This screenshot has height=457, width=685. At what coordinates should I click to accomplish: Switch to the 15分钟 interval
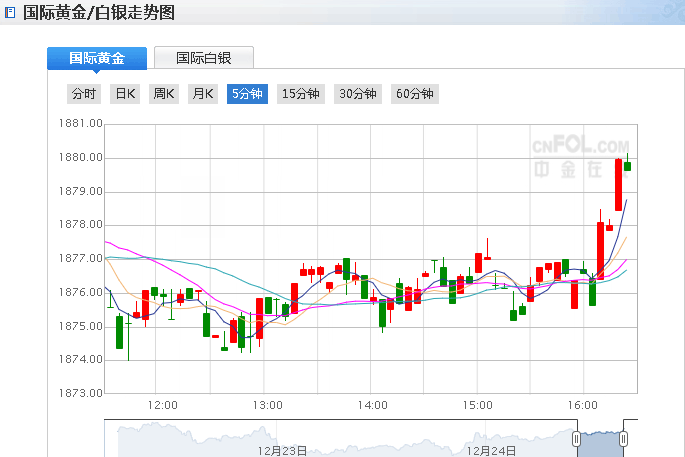[301, 94]
